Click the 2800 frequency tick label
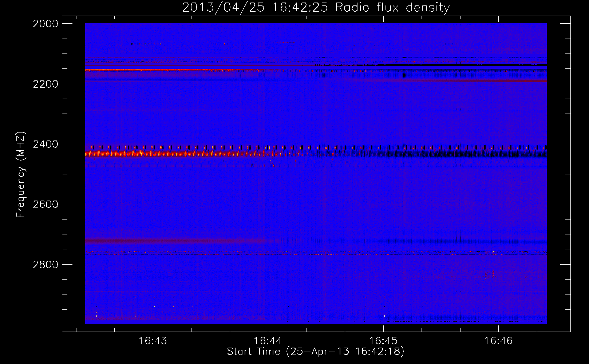Viewport: 589px width, 364px height. coord(46,264)
